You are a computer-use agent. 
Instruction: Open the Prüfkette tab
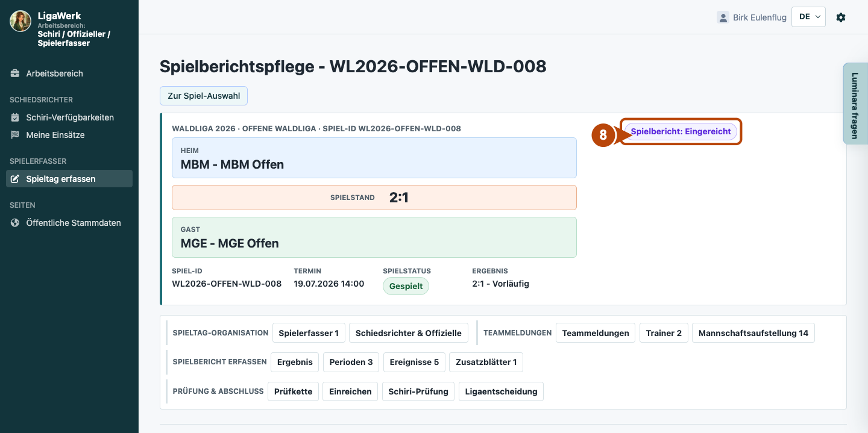click(x=293, y=391)
